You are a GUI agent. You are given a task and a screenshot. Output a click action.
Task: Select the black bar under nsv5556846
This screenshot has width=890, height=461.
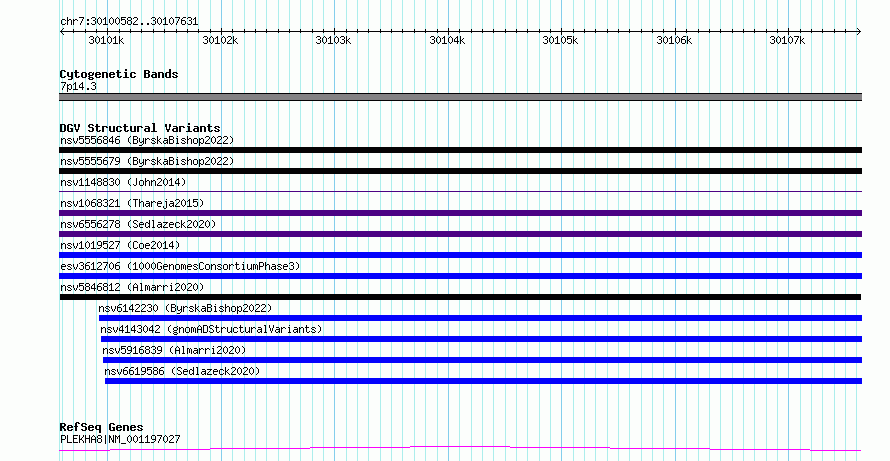(460, 150)
